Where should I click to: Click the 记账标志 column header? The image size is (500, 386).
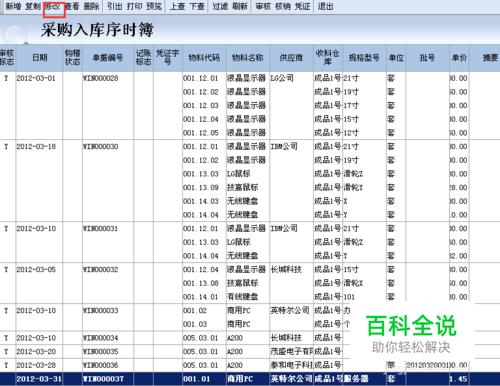coord(143,58)
